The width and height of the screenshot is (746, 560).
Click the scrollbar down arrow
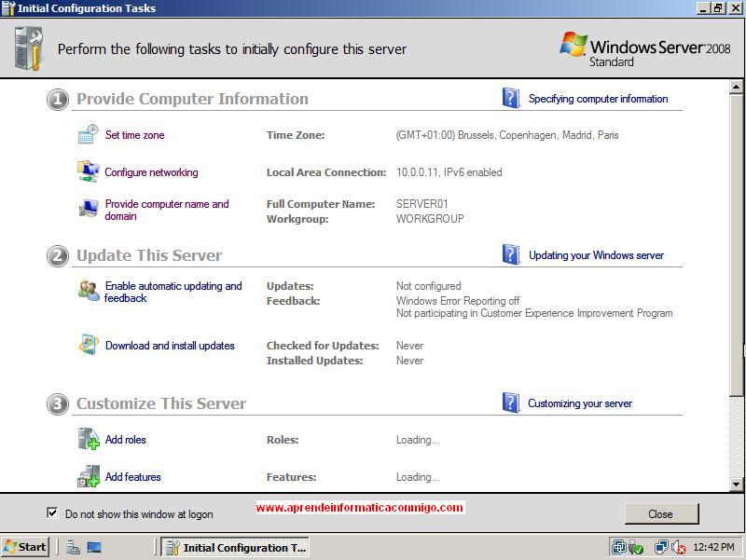point(736,485)
